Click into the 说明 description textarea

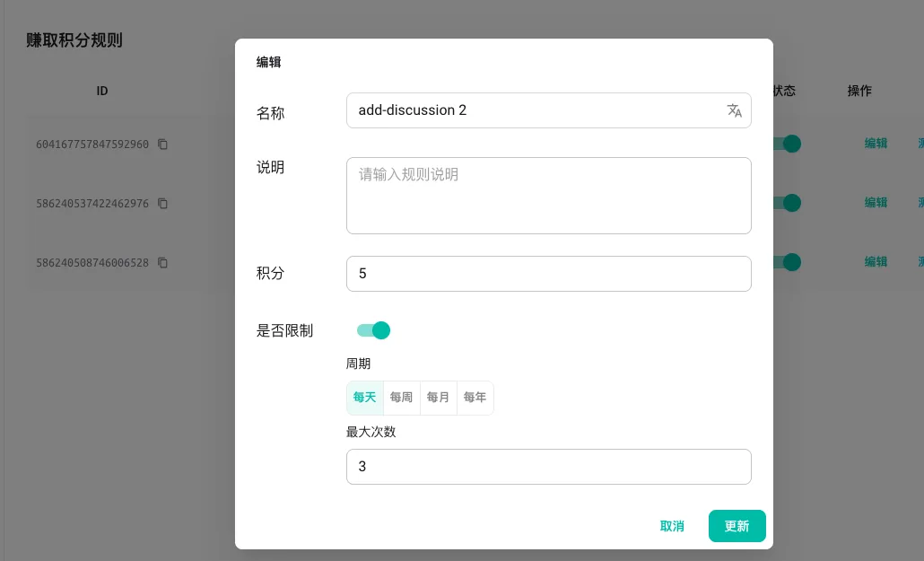pos(549,196)
